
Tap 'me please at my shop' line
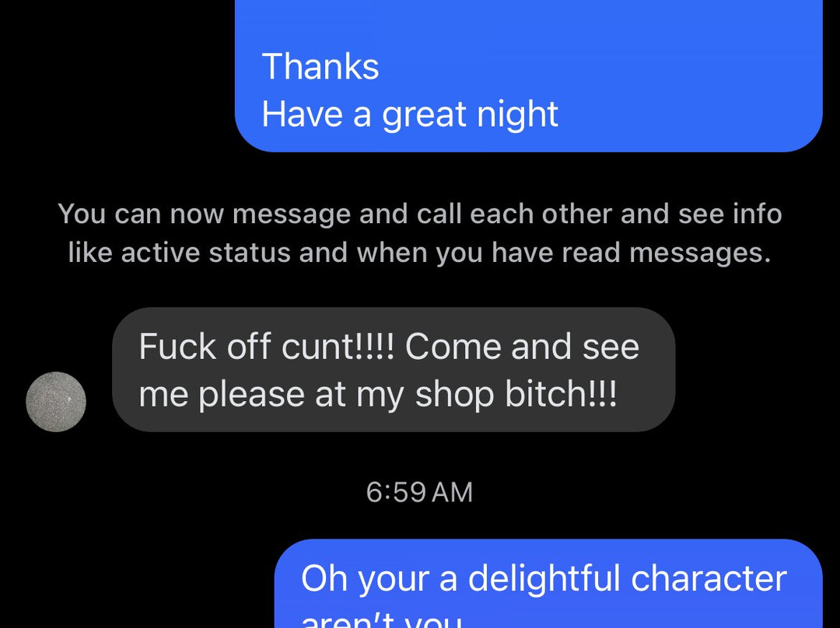point(378,394)
